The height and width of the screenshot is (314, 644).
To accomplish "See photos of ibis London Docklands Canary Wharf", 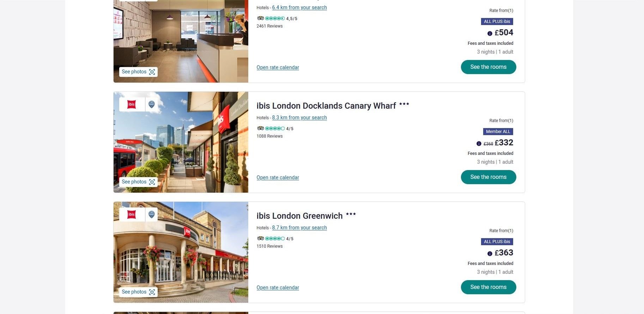I will tap(138, 182).
